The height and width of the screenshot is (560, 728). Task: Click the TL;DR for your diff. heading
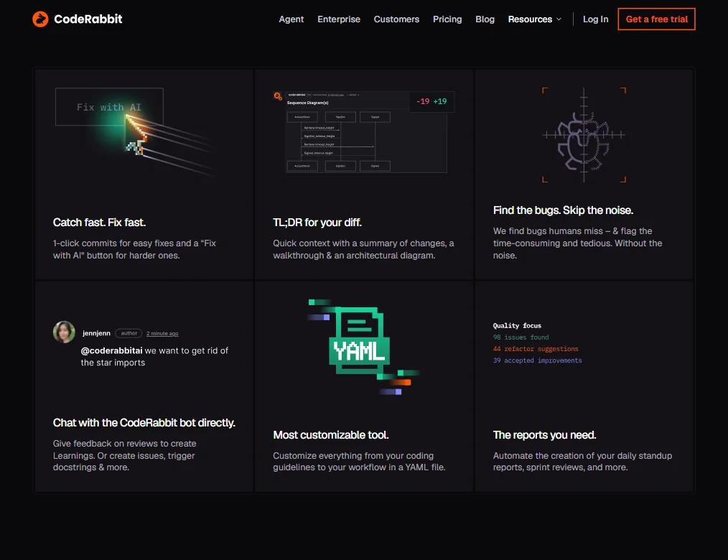click(x=317, y=223)
